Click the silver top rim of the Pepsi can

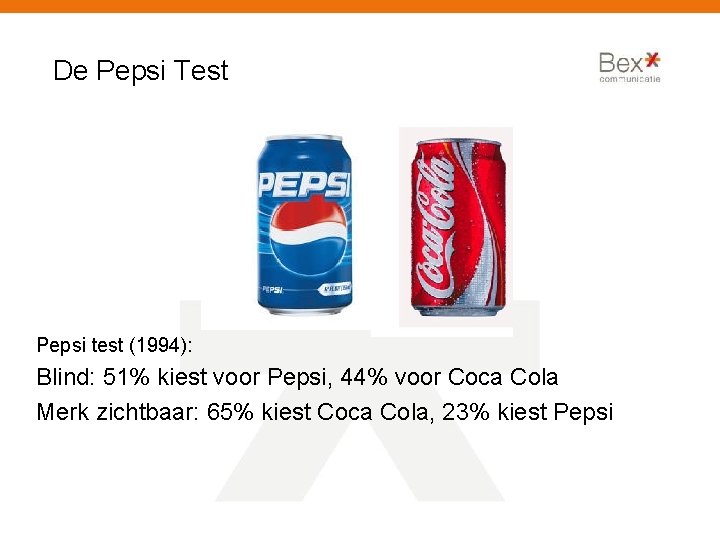pos(304,138)
